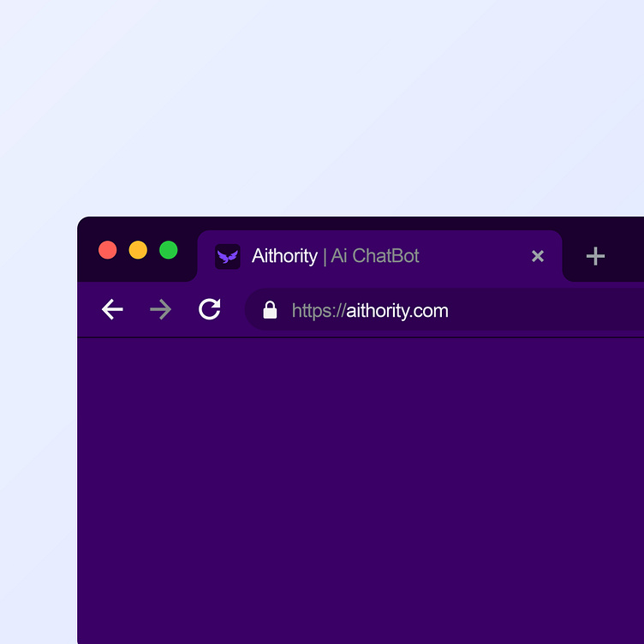Go back using the left arrow
Viewport: 644px width, 644px height.
(112, 309)
